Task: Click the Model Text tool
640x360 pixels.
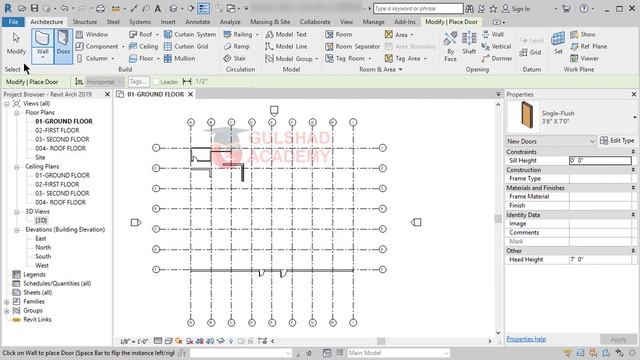Action: tap(286, 34)
